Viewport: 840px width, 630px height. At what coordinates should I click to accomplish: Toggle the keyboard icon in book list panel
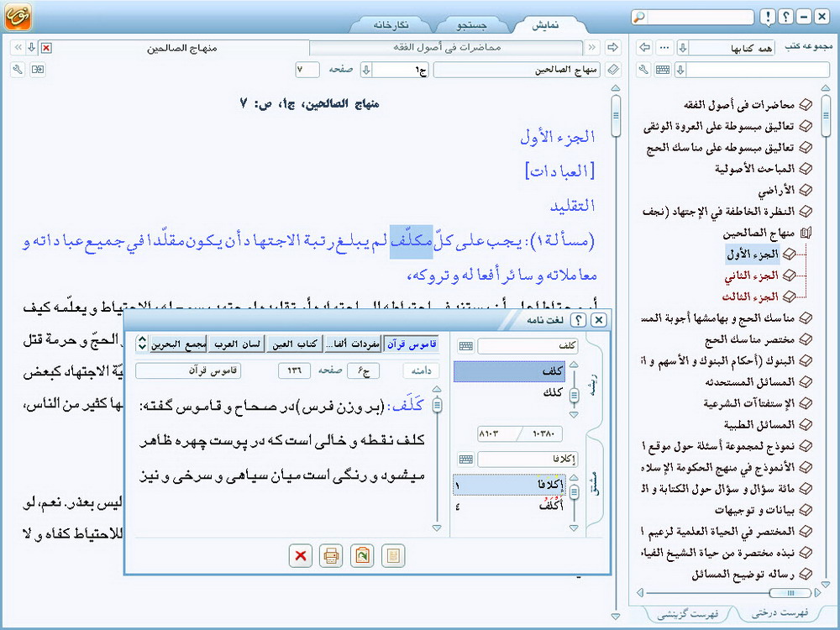click(663, 70)
